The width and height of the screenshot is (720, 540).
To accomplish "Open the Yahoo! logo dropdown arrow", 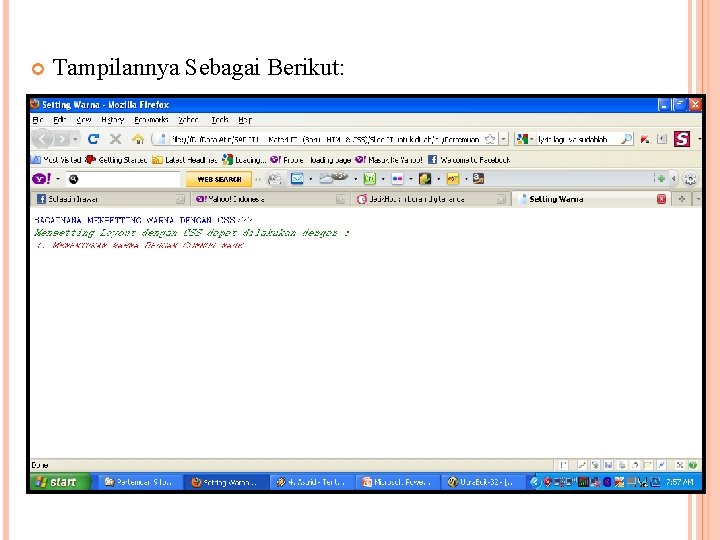I will pyautogui.click(x=58, y=179).
